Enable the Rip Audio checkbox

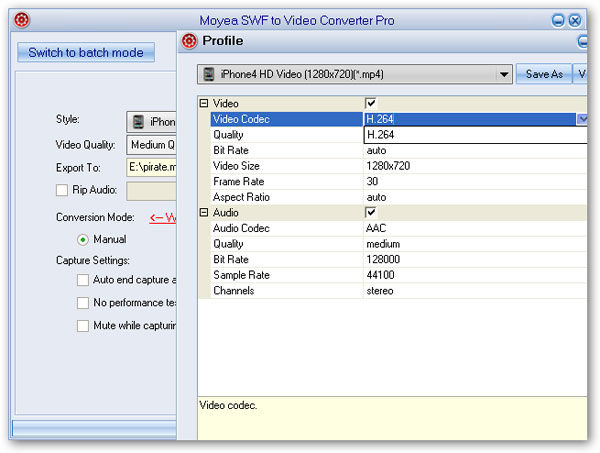[x=62, y=190]
